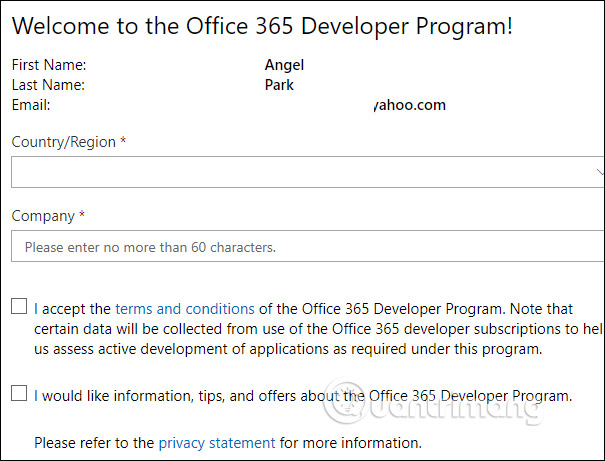Check the accept terms and conditions box
The width and height of the screenshot is (605, 461).
point(19,306)
